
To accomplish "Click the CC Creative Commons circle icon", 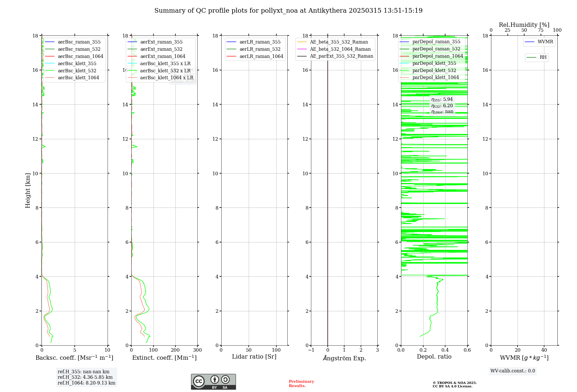I will point(199,381).
